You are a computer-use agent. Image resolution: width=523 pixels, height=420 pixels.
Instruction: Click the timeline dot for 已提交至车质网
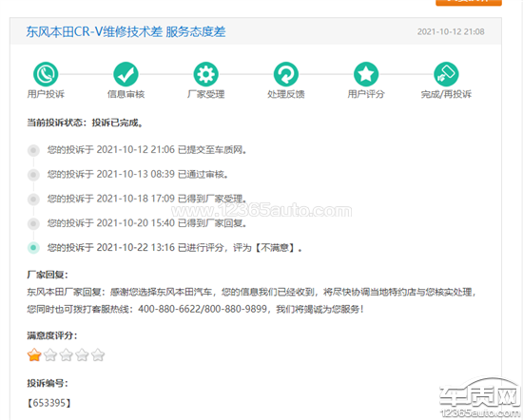33,150
